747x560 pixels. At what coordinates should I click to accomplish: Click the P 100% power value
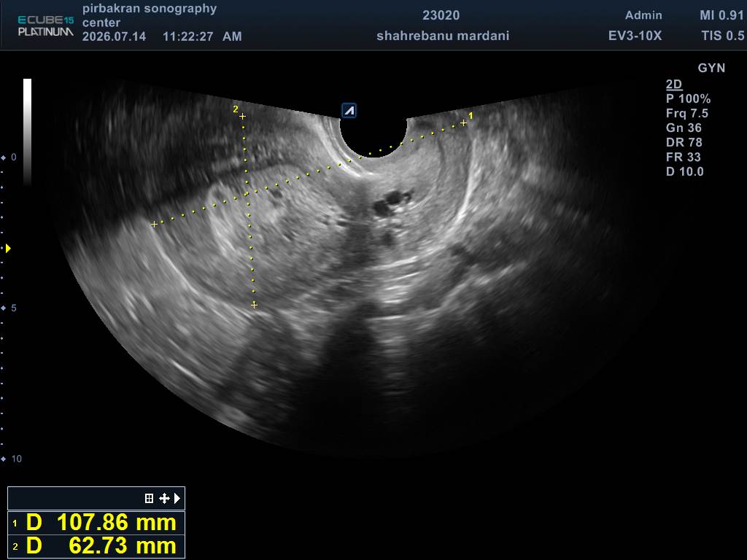(689, 98)
